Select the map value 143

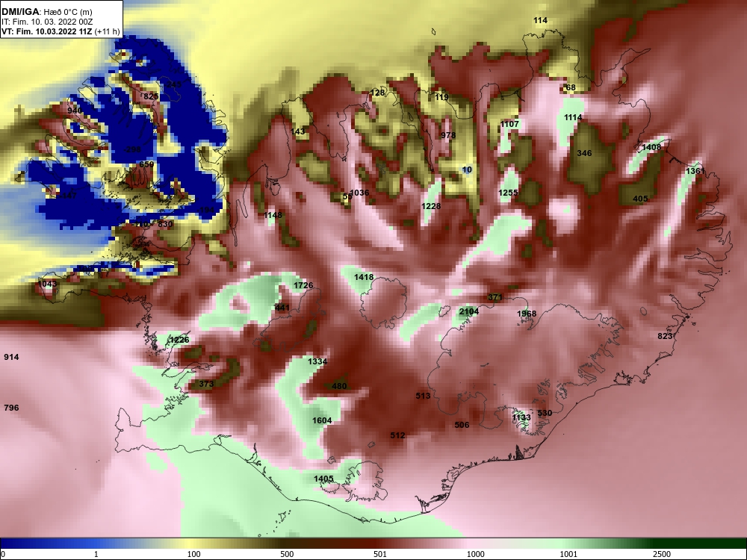point(297,131)
